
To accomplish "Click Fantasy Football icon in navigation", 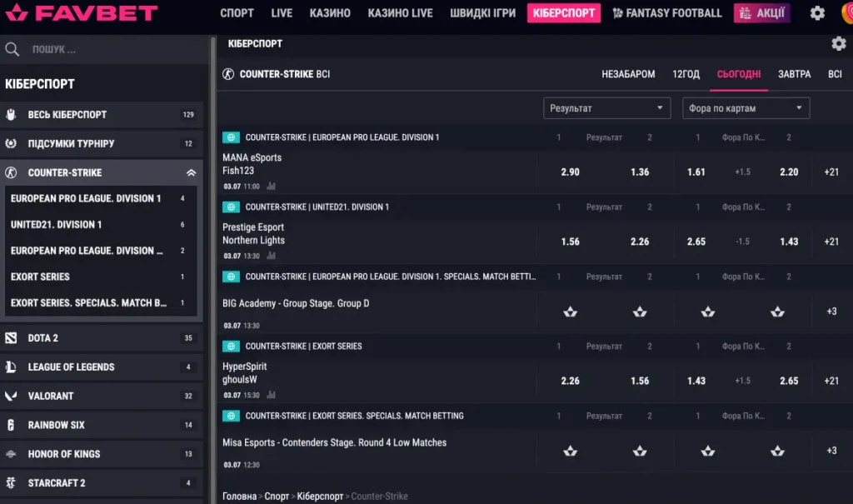I will [617, 13].
